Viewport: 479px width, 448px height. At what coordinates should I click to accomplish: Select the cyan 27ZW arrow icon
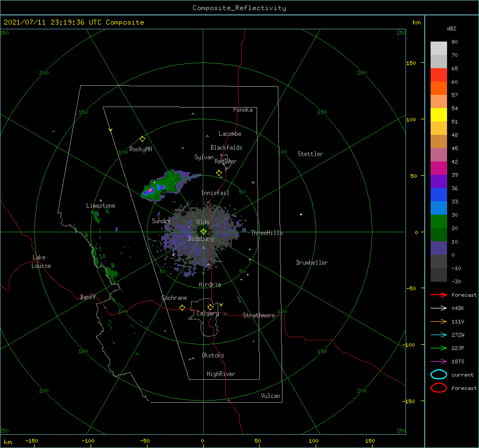click(439, 335)
